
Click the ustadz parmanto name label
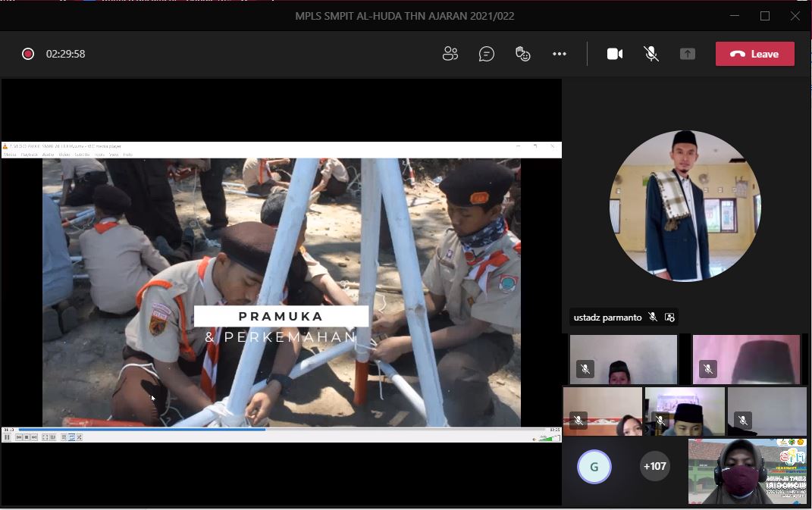tap(607, 318)
